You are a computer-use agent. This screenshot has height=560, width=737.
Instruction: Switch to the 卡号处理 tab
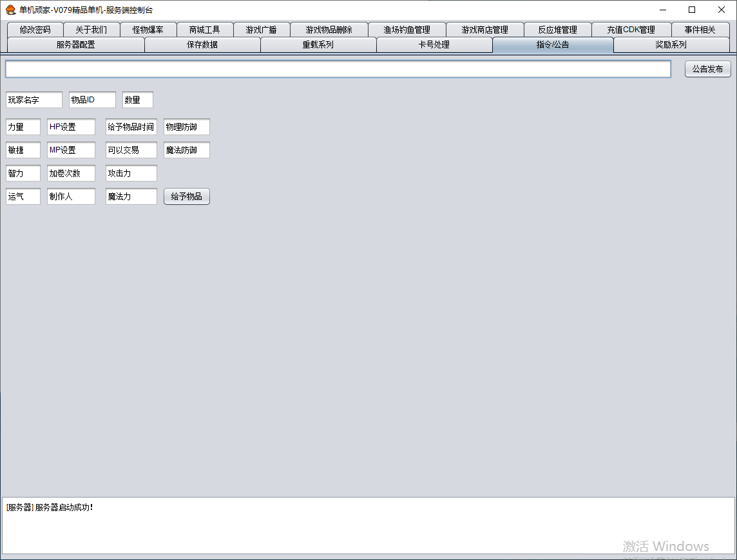[434, 44]
